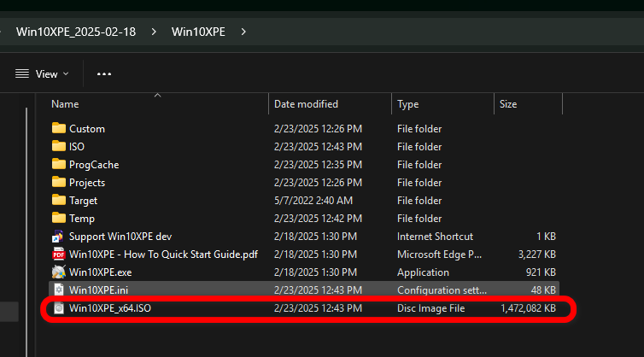Sort by Size column header
The image size is (644, 357).
[508, 104]
